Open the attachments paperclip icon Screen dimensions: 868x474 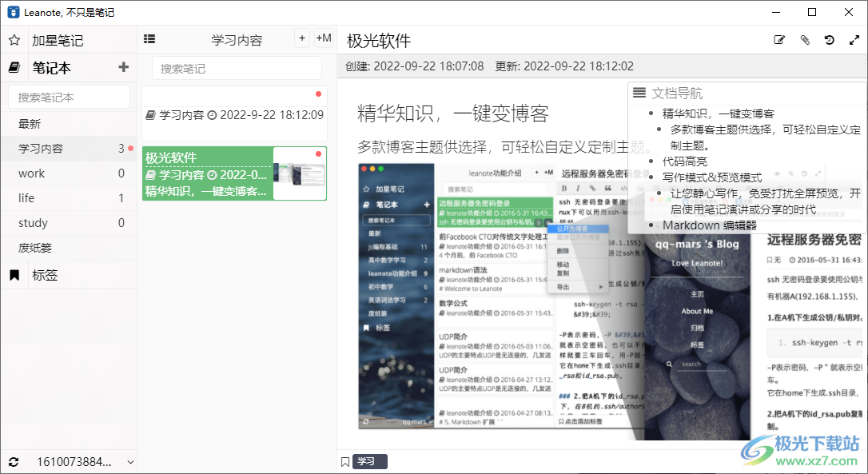coord(805,40)
